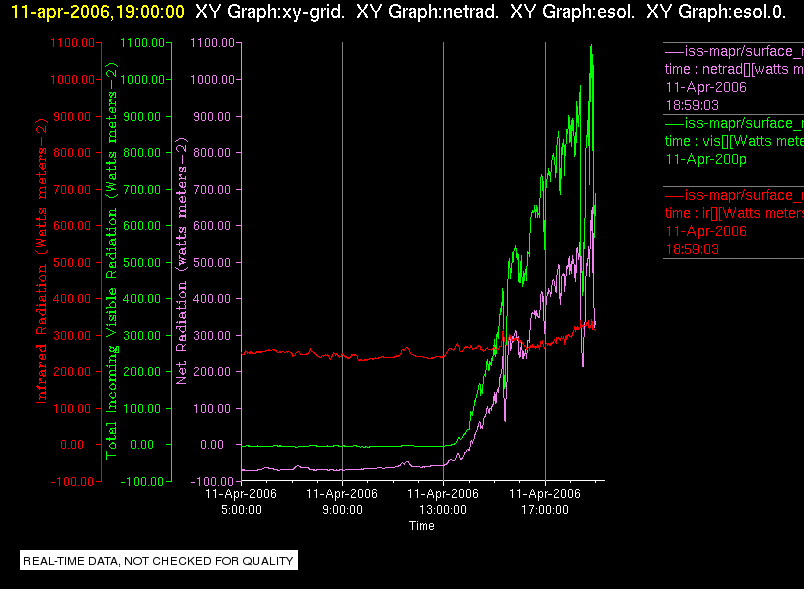The height and width of the screenshot is (589, 804).
Task: Click the green 200.00 tick value
Action: pyautogui.click(x=143, y=372)
